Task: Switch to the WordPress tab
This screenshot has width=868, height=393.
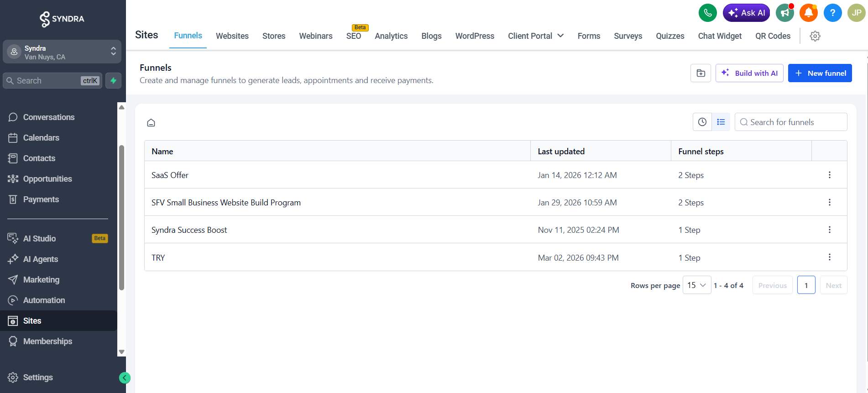Action: pos(475,36)
